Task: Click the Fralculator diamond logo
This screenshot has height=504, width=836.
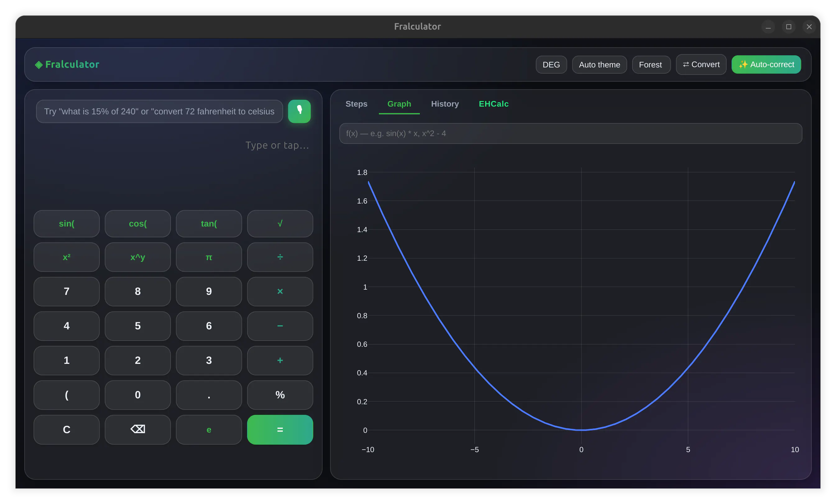Action: coord(39,64)
